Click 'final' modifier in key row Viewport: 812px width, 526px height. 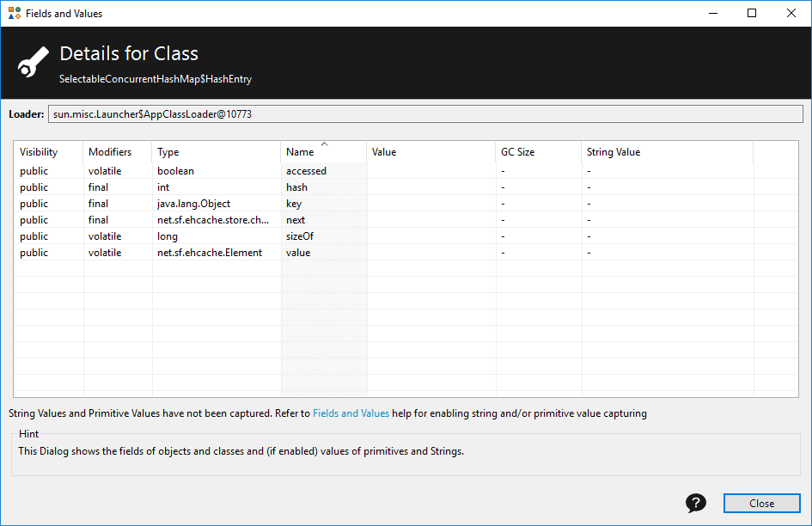point(98,204)
